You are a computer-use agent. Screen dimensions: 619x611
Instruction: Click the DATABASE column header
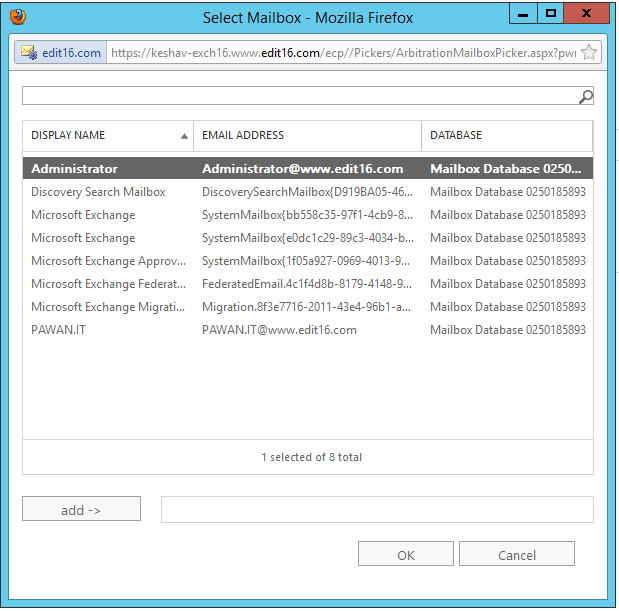[x=507, y=135]
